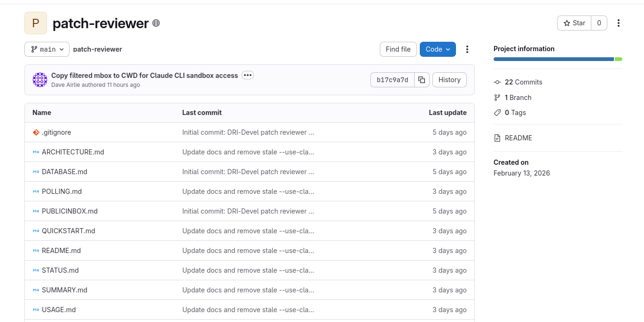Image resolution: width=644 pixels, height=322 pixels.
Task: Open the project actions kebab menu
Action: coord(619,23)
